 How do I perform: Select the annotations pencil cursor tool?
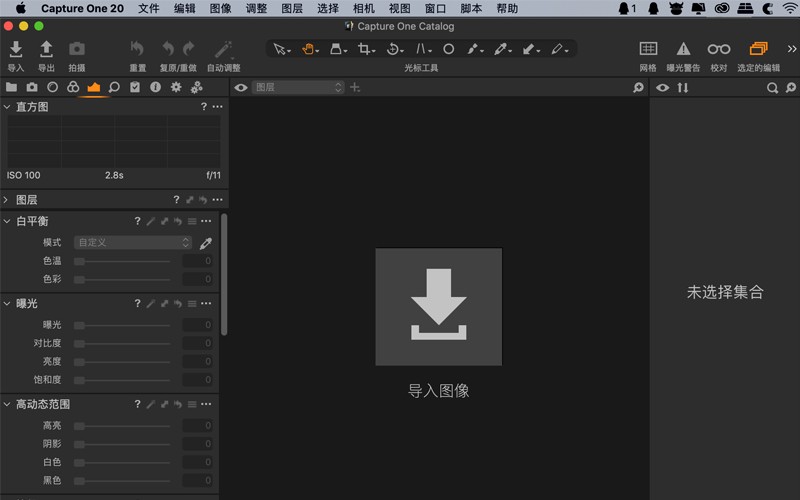[559, 49]
